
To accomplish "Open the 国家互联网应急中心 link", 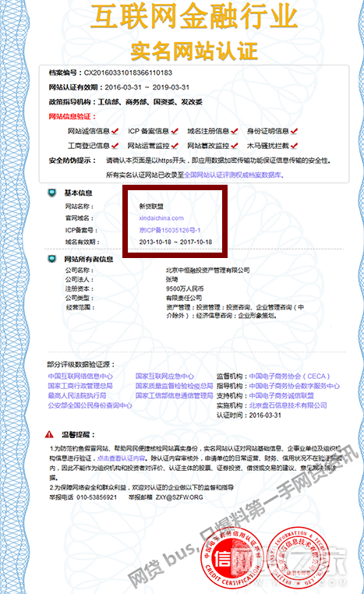I will pos(164,377).
